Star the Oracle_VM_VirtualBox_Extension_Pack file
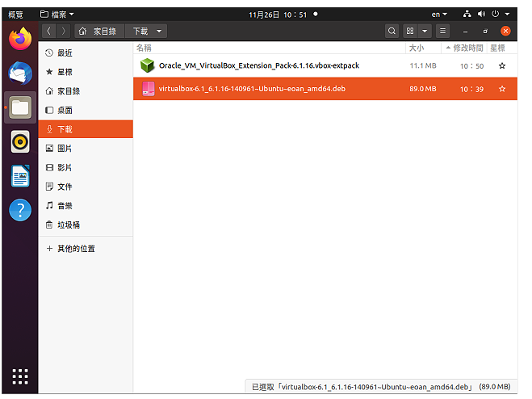The image size is (532, 399). pos(502,66)
